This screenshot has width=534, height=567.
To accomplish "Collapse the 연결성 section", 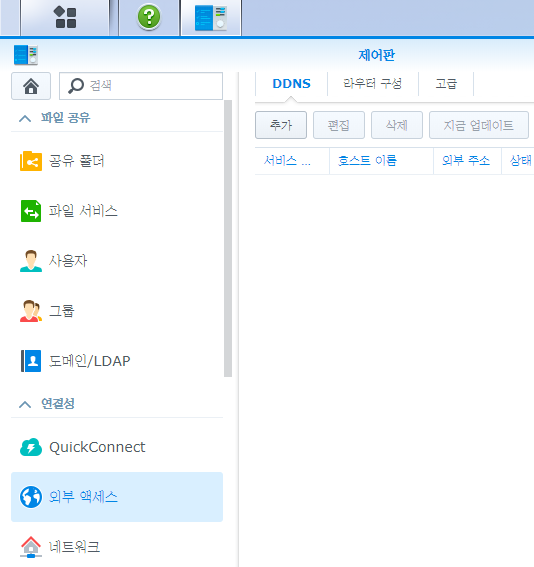I will [25, 404].
